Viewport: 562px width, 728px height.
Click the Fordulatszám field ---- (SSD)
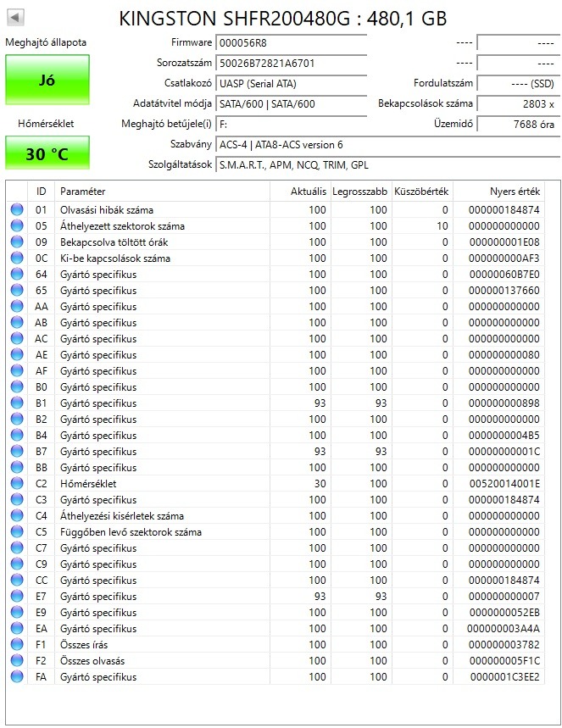(x=518, y=84)
